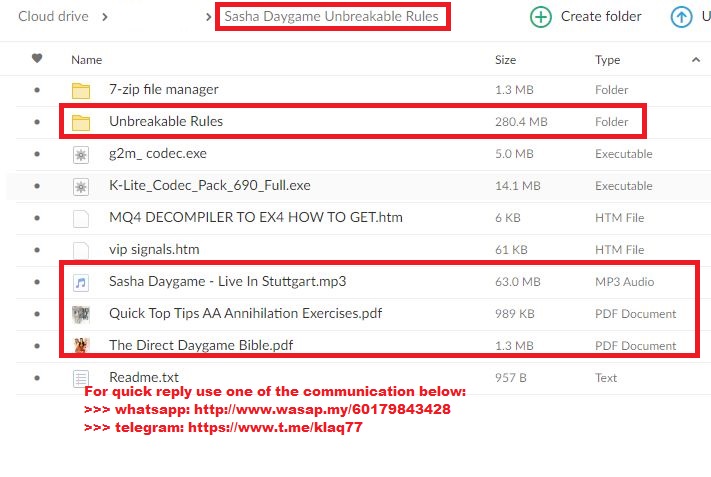Expand the chevron after Cloud drive breadcrumb
Image resolution: width=711 pixels, height=477 pixels.
point(105,17)
